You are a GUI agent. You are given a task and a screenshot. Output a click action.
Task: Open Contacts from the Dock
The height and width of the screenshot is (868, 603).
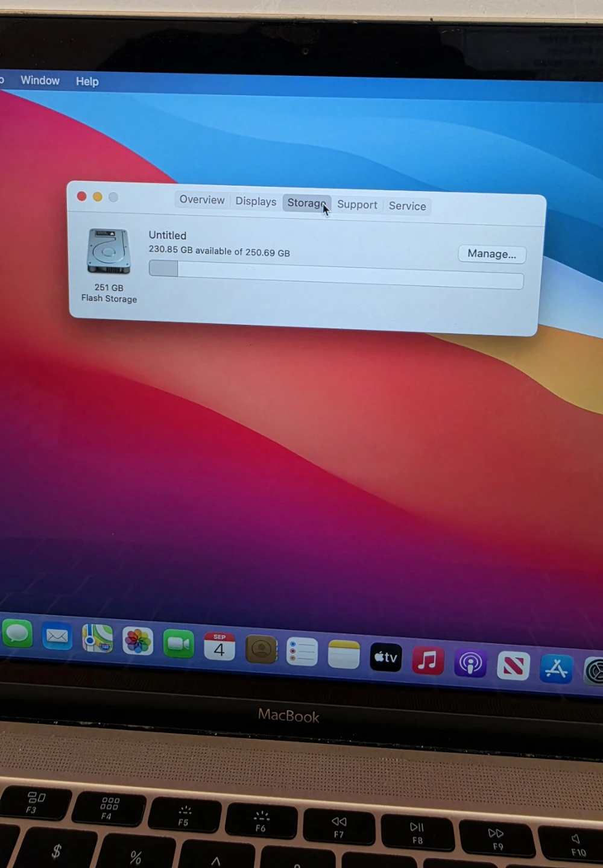[x=261, y=649]
